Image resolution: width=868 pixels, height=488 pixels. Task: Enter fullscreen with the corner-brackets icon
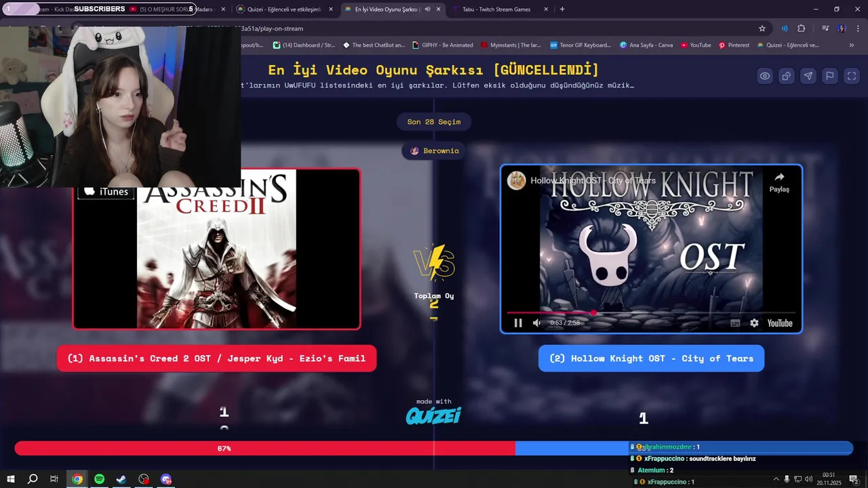852,76
